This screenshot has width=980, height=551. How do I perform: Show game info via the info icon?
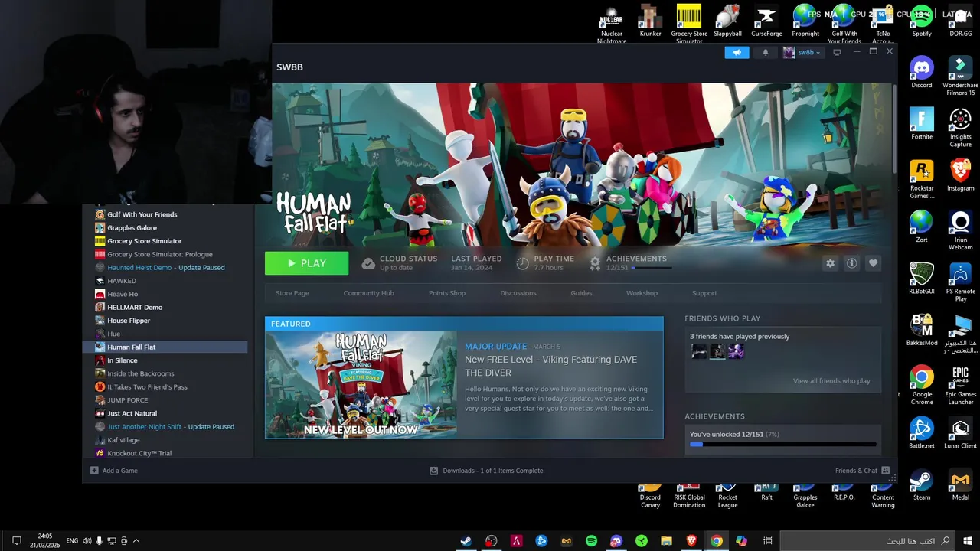851,263
